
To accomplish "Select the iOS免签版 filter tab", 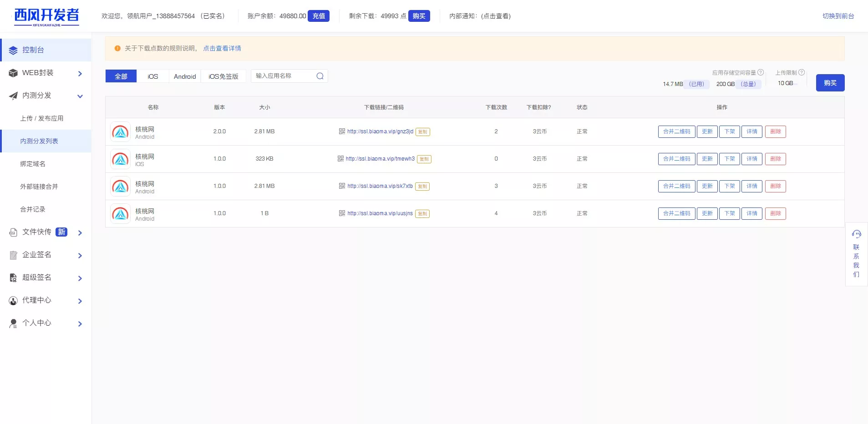I will click(x=223, y=76).
